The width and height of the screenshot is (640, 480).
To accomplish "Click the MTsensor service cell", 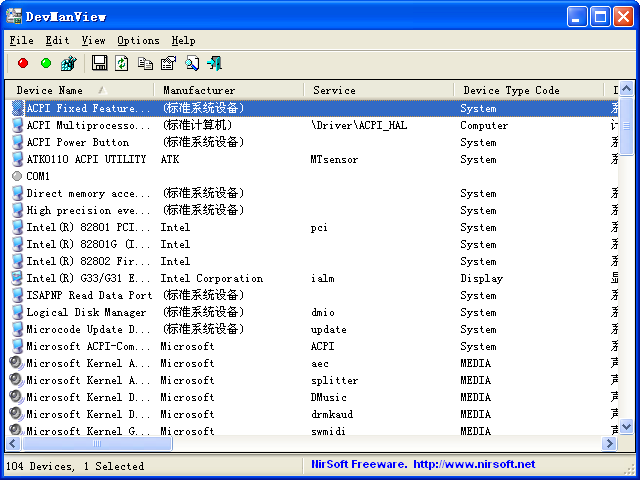I will pyautogui.click(x=334, y=159).
